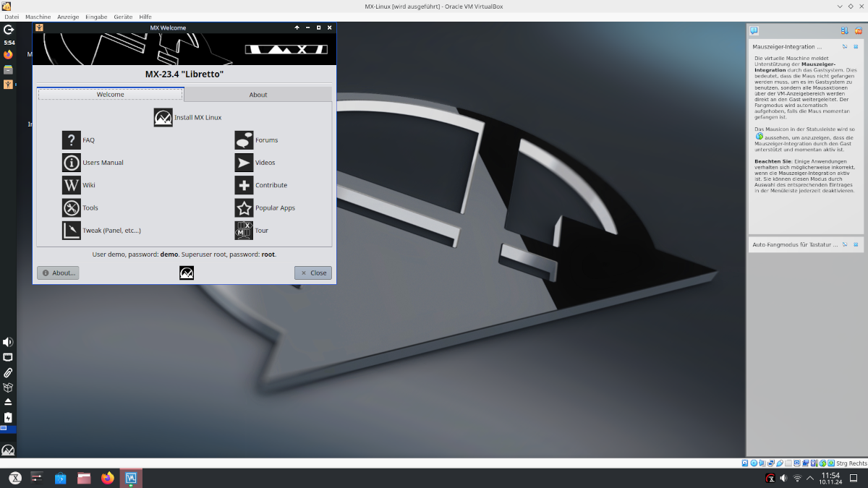The width and height of the screenshot is (868, 488).
Task: Open the Contribute plus icon
Action: tap(244, 184)
